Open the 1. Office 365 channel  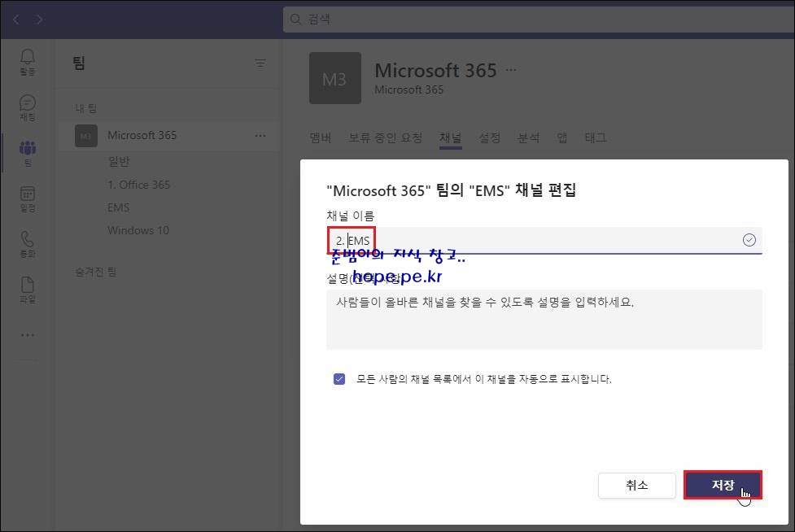coord(138,185)
